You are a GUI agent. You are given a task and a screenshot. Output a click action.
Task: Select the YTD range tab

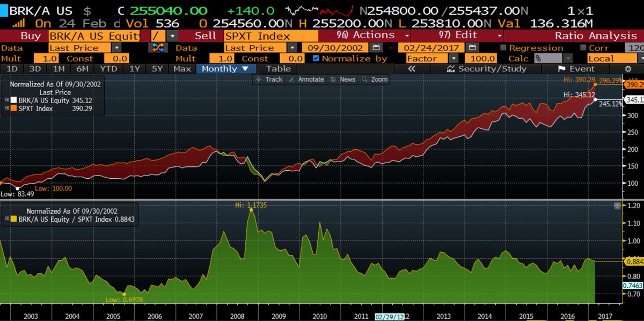click(x=109, y=69)
